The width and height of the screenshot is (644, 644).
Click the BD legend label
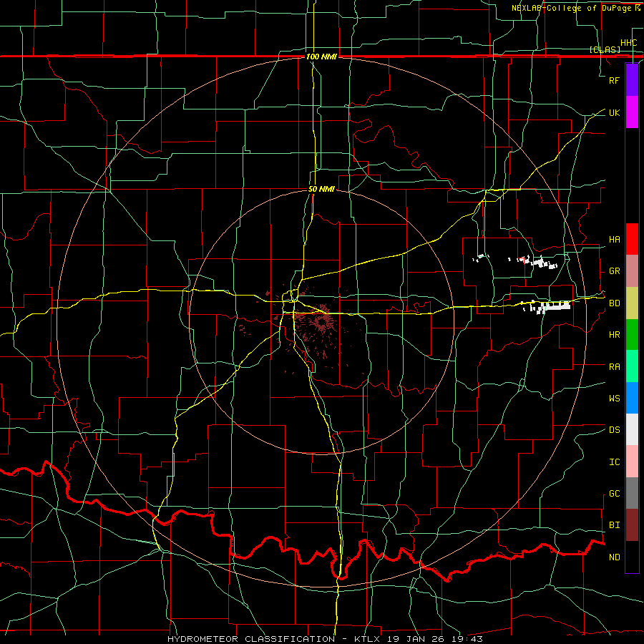pyautogui.click(x=614, y=303)
